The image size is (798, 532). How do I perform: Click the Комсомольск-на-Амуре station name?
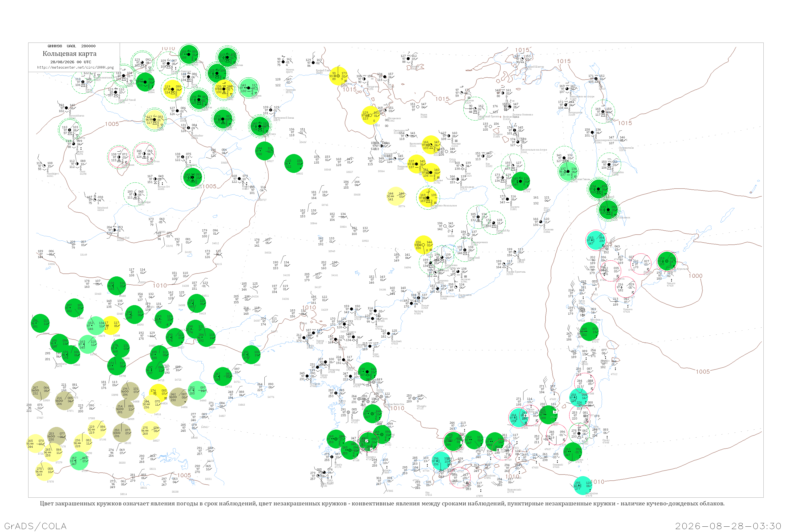pyautogui.click(x=534, y=150)
